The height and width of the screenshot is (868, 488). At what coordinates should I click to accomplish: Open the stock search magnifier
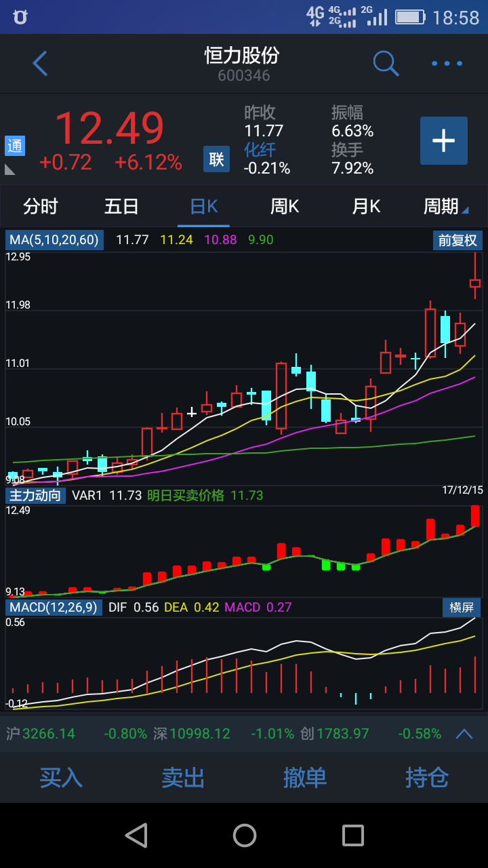[386, 64]
